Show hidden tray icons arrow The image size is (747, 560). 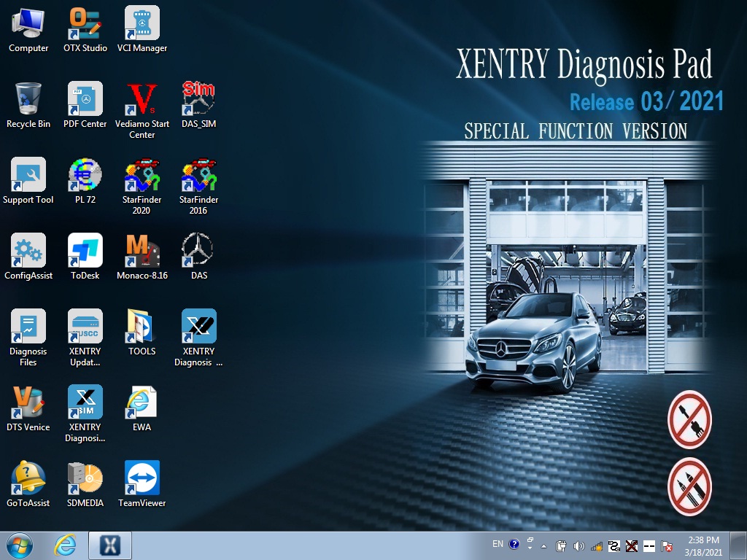544,546
